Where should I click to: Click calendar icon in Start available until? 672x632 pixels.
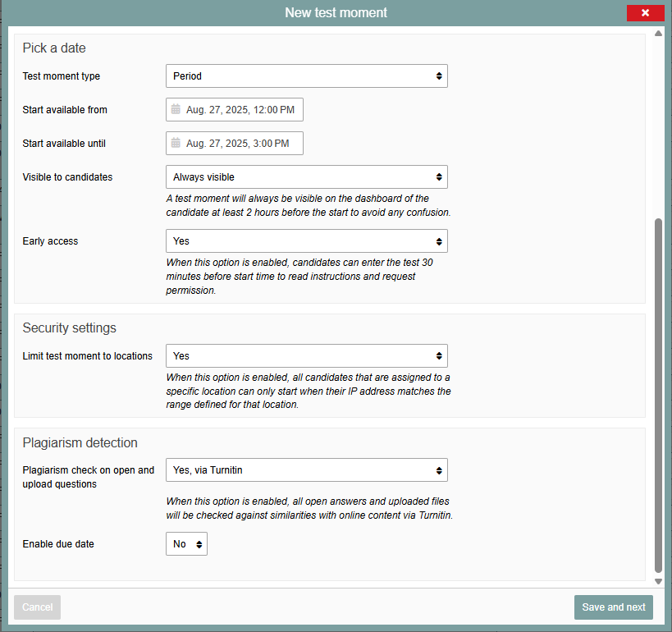(x=176, y=143)
